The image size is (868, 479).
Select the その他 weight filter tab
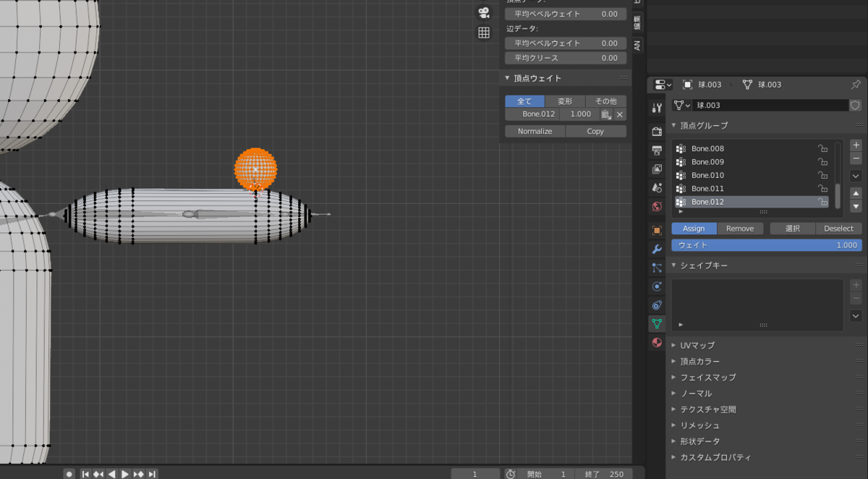(x=606, y=101)
